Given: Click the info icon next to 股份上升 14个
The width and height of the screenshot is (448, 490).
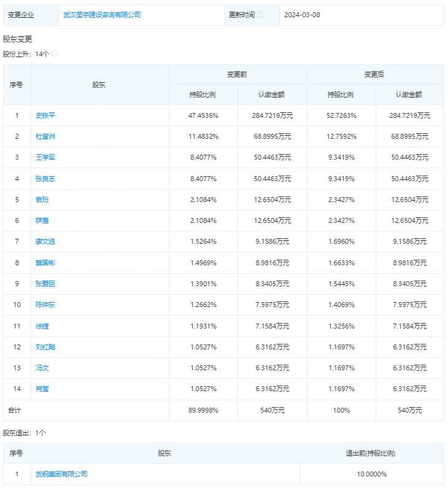Looking at the screenshot, I should (55, 54).
